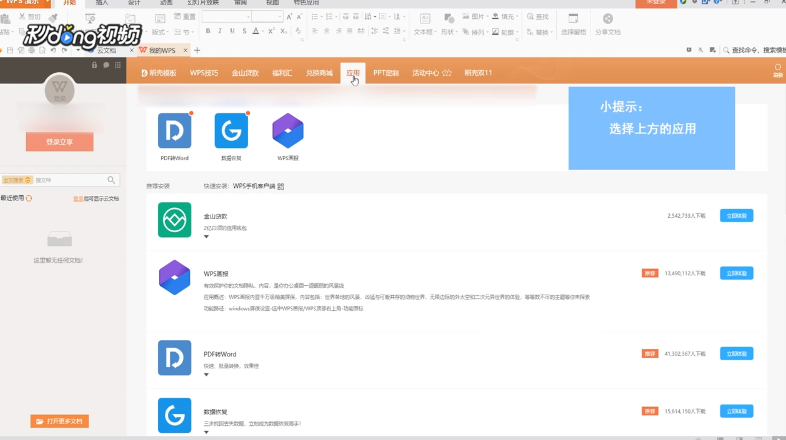The image size is (786, 440).
Task: Open the 填充 fill dropdown
Action: [x=505, y=17]
